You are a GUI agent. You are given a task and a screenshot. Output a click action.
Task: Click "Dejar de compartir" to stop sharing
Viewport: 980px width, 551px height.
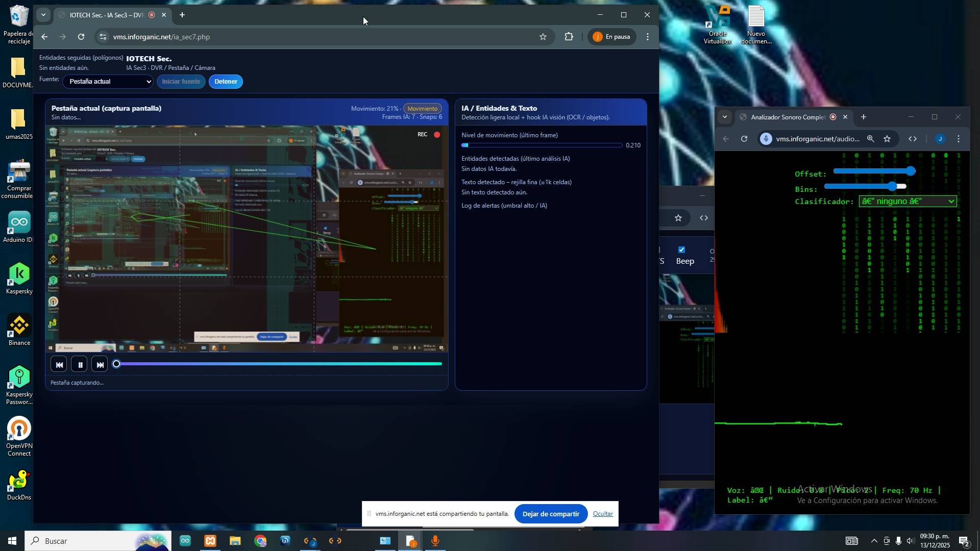click(550, 514)
